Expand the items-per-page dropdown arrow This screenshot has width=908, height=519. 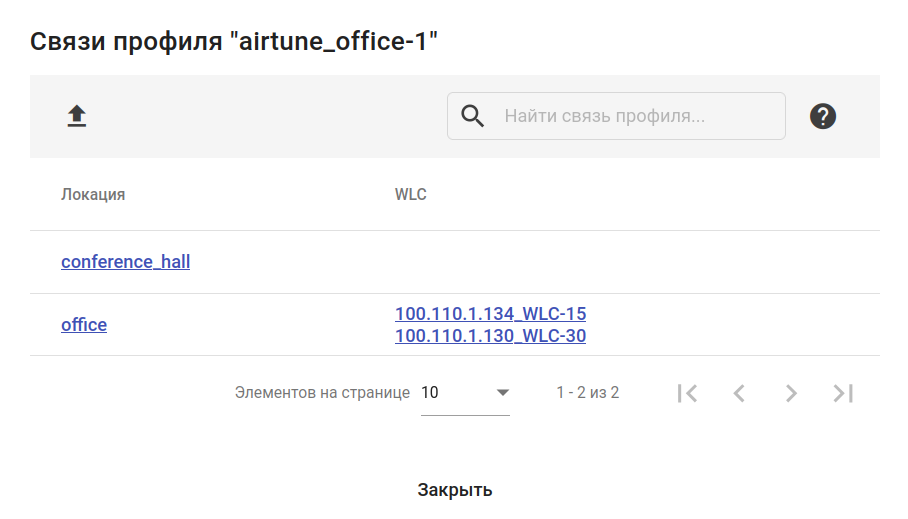[x=503, y=393]
